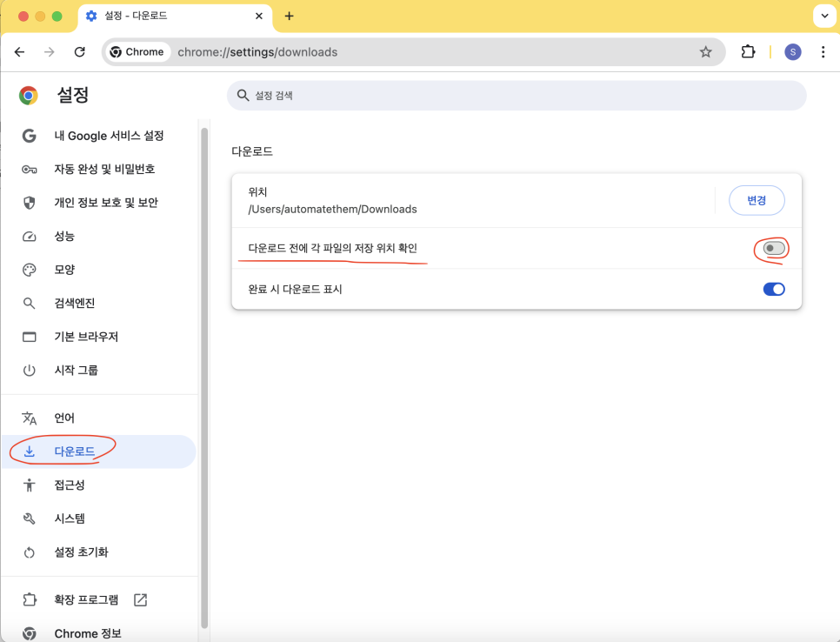Open the Chrome 정보 page
This screenshot has width=840, height=642.
pyautogui.click(x=87, y=633)
